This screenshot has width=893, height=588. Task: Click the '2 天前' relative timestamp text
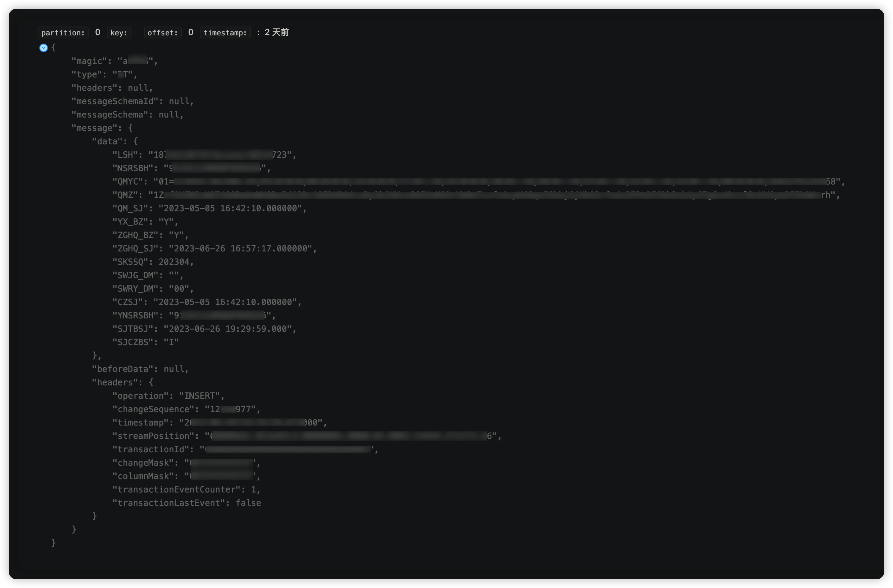coord(276,32)
